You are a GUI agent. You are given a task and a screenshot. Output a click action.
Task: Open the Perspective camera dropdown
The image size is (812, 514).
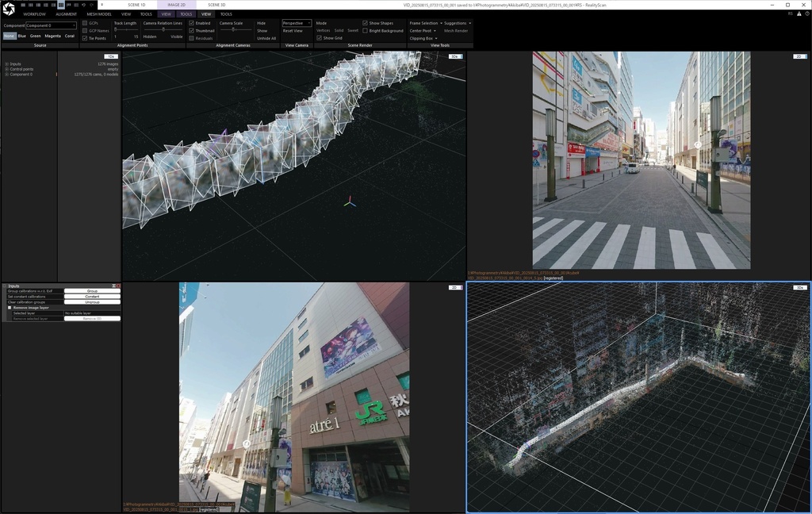297,23
